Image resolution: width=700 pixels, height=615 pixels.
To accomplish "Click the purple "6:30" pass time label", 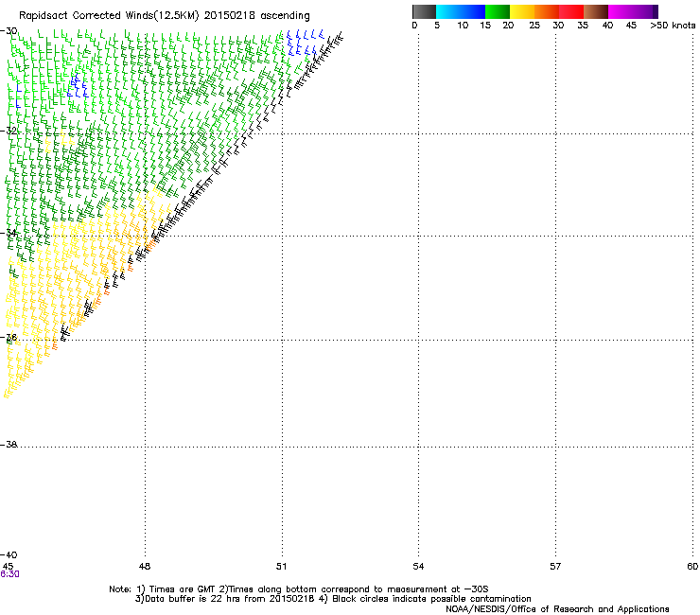I will (9, 574).
